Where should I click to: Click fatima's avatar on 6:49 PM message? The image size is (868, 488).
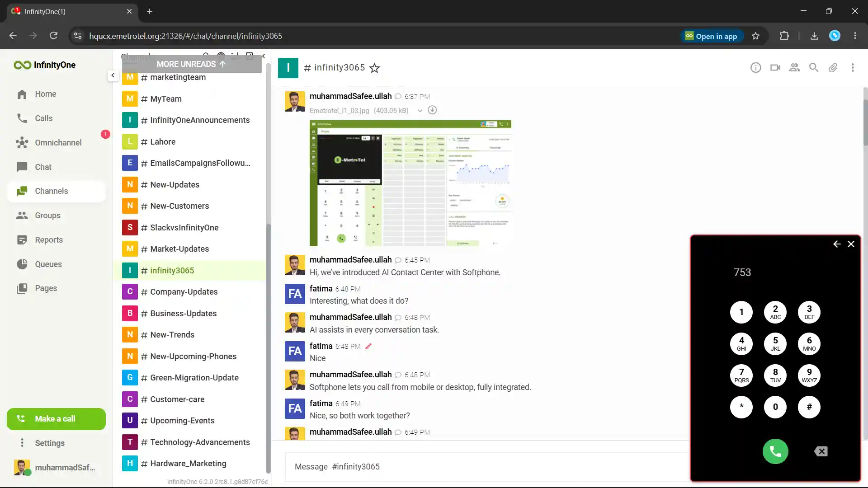coord(295,409)
